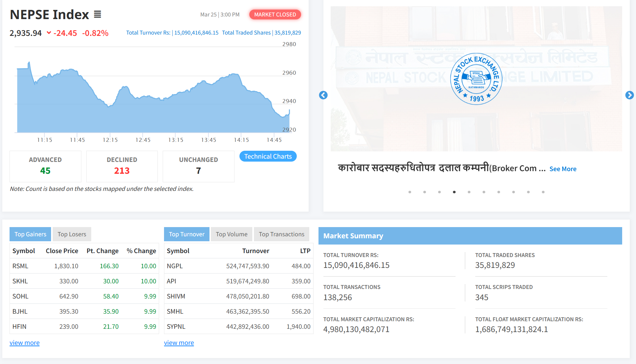Image resolution: width=636 pixels, height=364 pixels.
Task: Click the carousel previous arrow
Action: click(x=323, y=95)
